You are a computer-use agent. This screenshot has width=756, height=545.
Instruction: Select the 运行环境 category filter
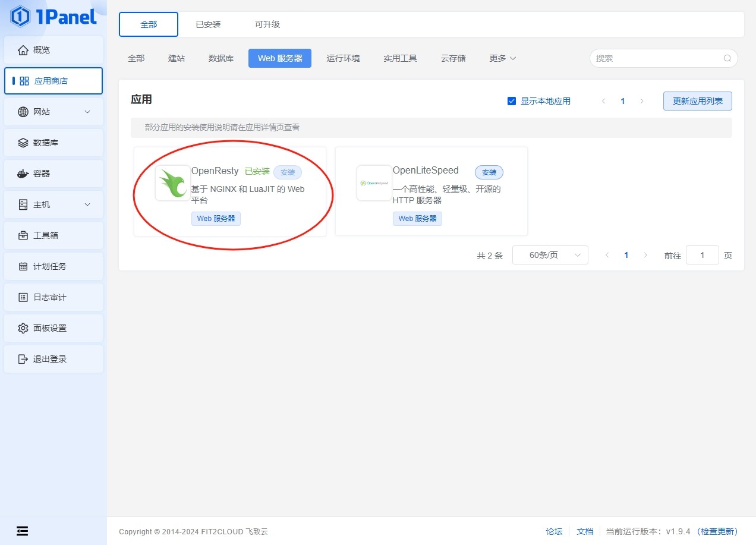click(343, 58)
